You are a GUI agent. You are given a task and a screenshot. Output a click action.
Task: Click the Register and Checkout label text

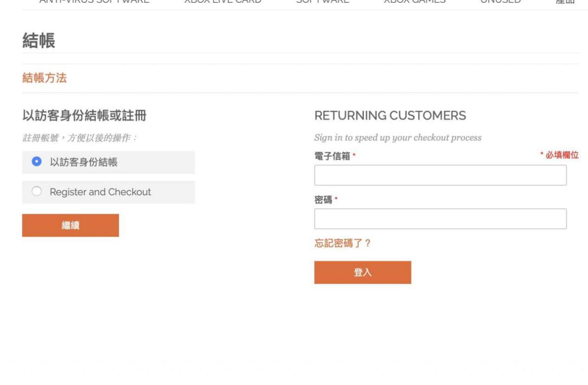[100, 192]
